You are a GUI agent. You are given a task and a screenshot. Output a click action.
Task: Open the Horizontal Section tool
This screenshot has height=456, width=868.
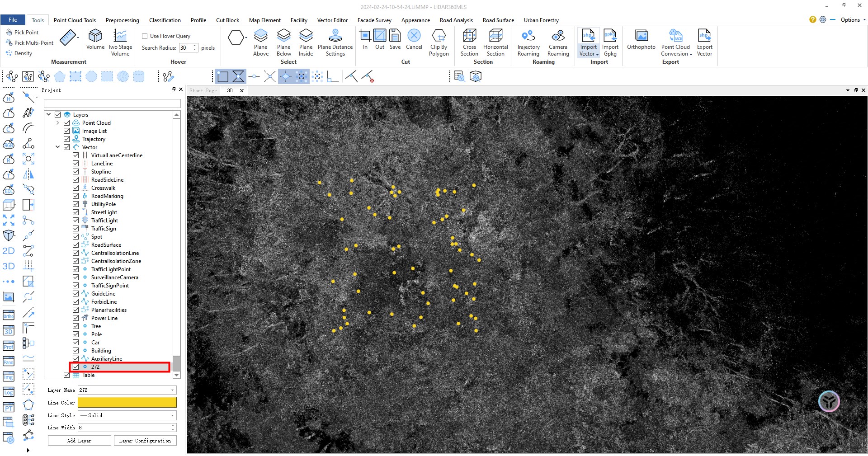pyautogui.click(x=495, y=42)
